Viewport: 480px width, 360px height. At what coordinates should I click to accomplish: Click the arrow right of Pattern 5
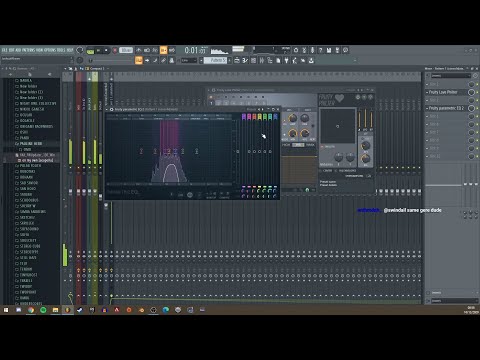tap(230, 60)
